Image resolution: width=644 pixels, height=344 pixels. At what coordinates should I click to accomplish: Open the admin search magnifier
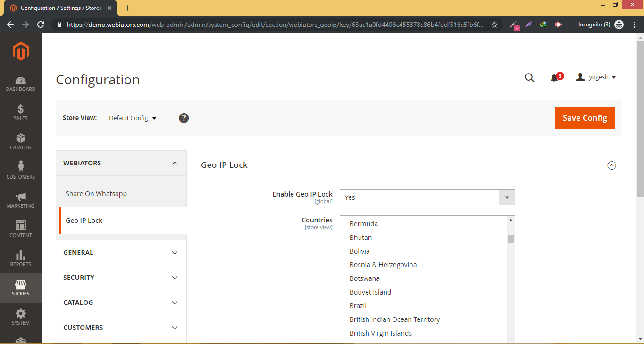pos(529,77)
